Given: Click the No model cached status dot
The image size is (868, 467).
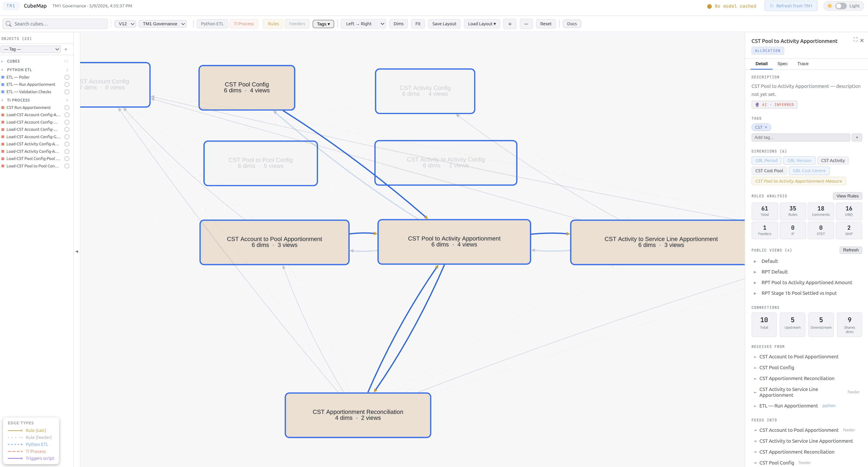Looking at the screenshot, I should 709,6.
